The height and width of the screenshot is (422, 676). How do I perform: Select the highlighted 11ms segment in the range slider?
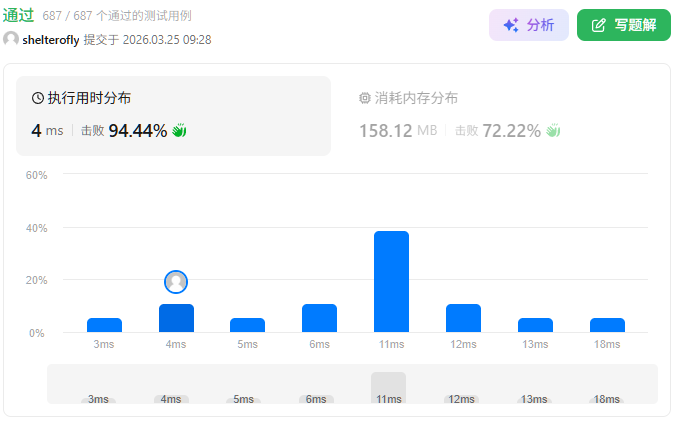pos(388,388)
